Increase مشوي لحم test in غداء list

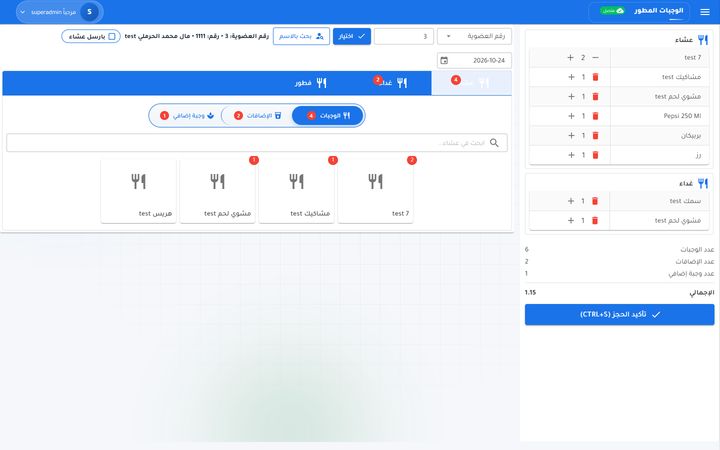[571, 220]
